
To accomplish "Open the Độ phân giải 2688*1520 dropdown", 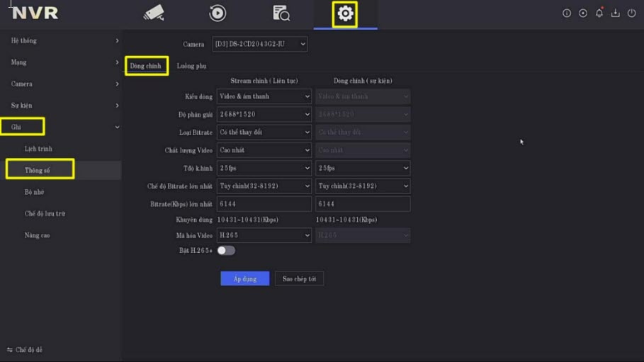I will coord(264,114).
